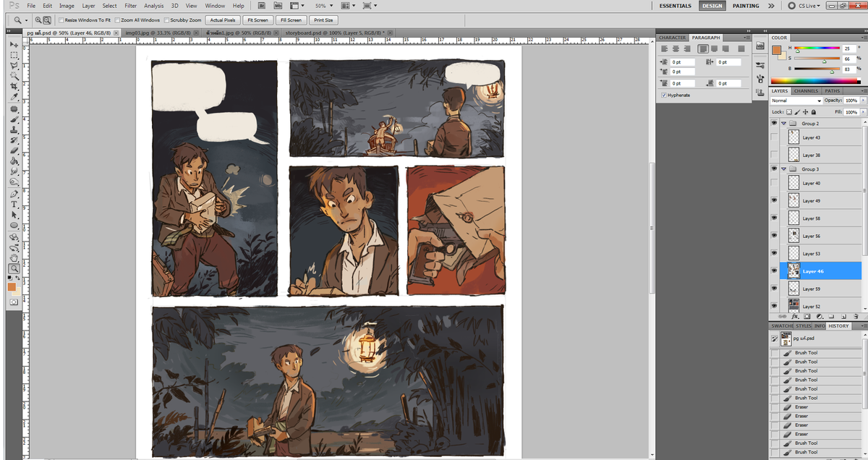Click the Left align text icon
The image size is (868, 460).
click(665, 48)
